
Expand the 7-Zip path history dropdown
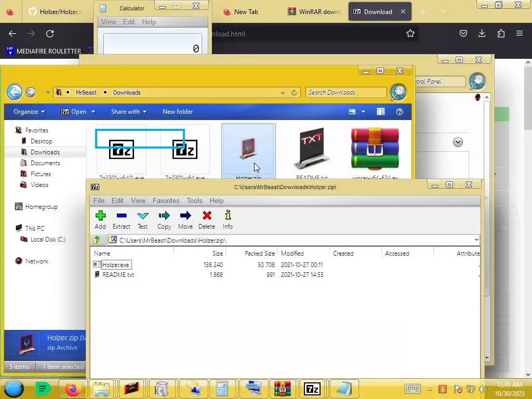point(476,240)
